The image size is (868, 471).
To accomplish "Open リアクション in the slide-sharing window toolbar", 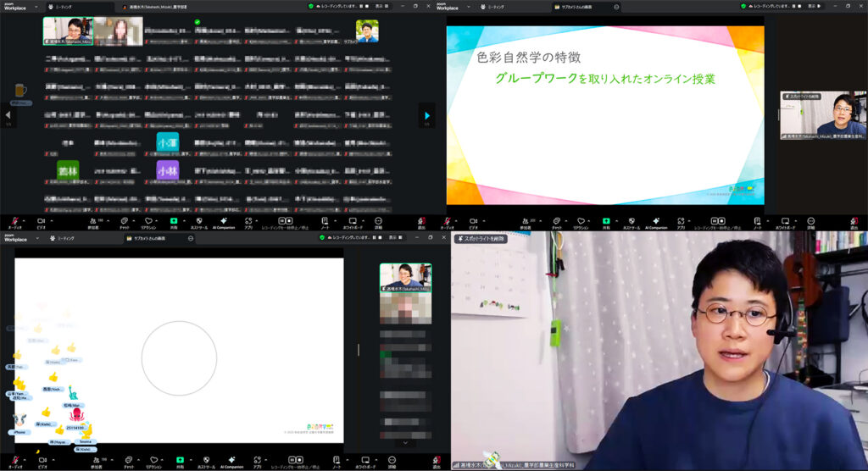I will pyautogui.click(x=581, y=223).
